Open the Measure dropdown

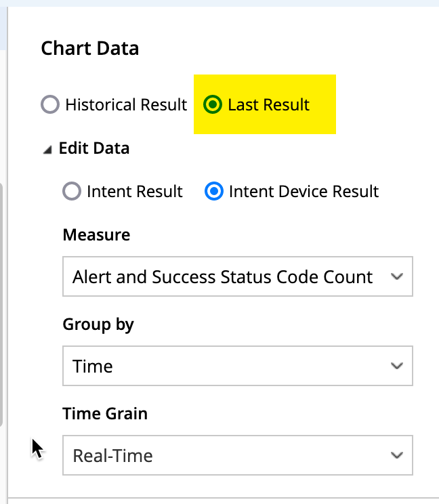click(237, 276)
